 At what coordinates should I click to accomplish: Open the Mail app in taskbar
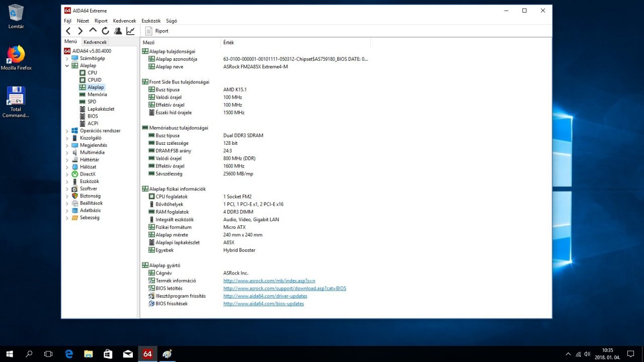click(x=128, y=354)
